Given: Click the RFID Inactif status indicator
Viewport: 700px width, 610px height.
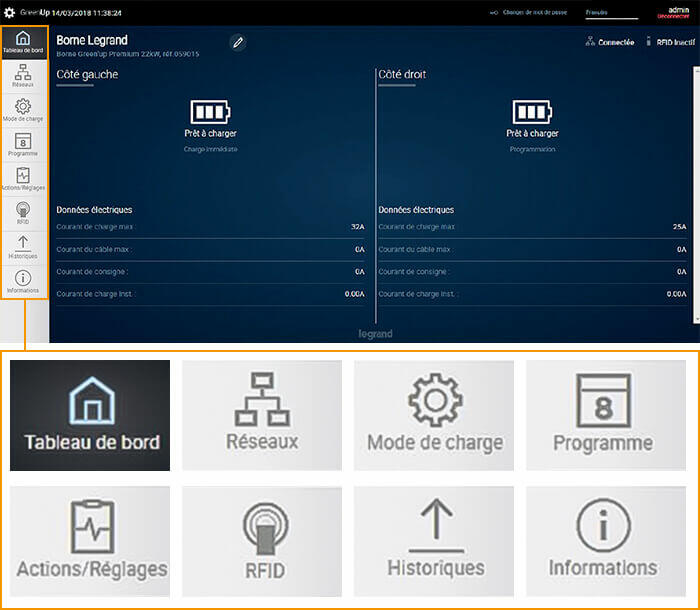Looking at the screenshot, I should click(x=671, y=42).
